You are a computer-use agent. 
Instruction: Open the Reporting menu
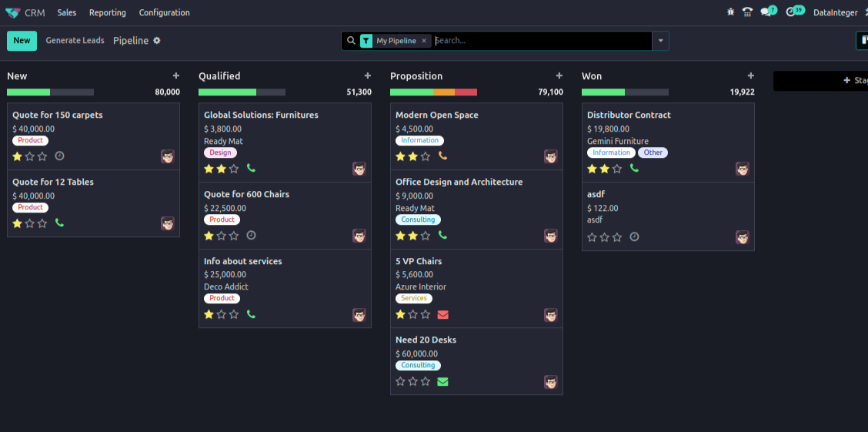click(108, 12)
